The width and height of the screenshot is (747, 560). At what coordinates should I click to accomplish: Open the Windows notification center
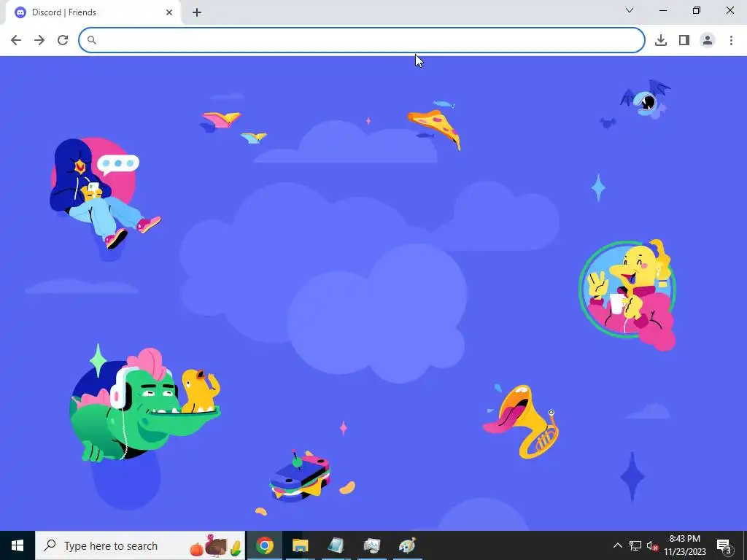724,545
